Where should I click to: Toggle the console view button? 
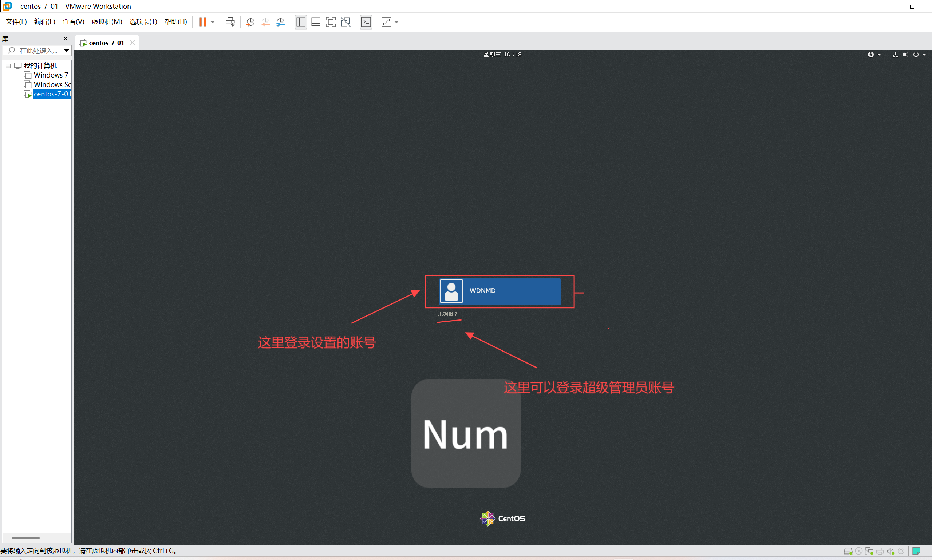366,22
